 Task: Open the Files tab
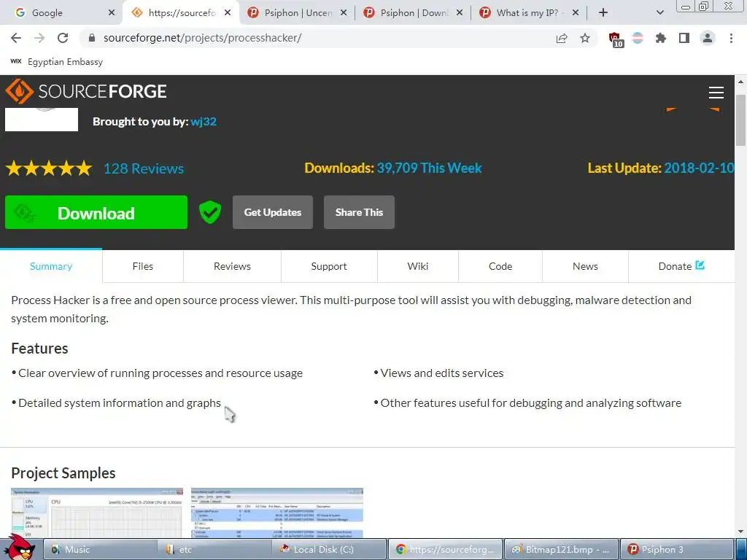143,266
